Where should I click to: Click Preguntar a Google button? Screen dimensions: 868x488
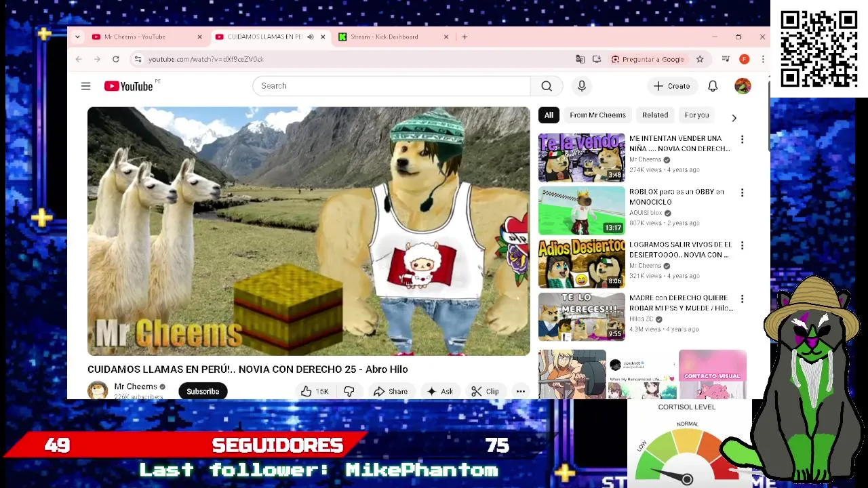648,59
